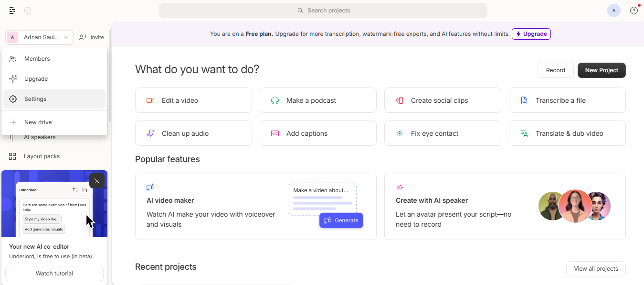Expand the Adnan Saul drive dropdown
The height and width of the screenshot is (285, 644).
tap(39, 37)
